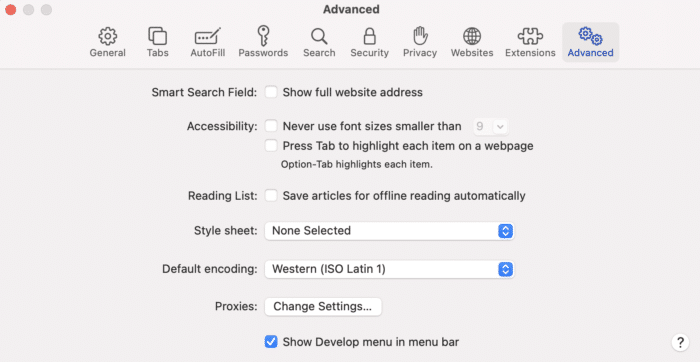Viewport: 700px width, 362px height.
Task: Open the General gear icon pane
Action: (x=108, y=36)
